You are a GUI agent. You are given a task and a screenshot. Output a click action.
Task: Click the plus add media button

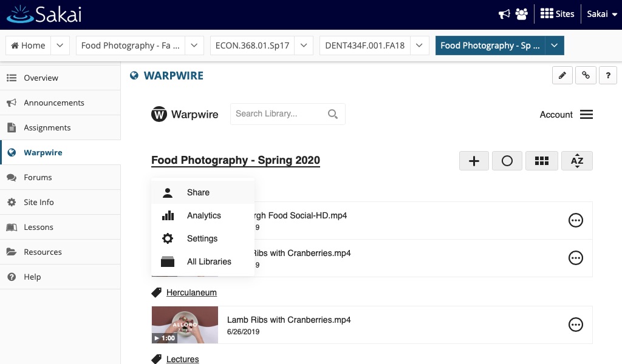474,161
